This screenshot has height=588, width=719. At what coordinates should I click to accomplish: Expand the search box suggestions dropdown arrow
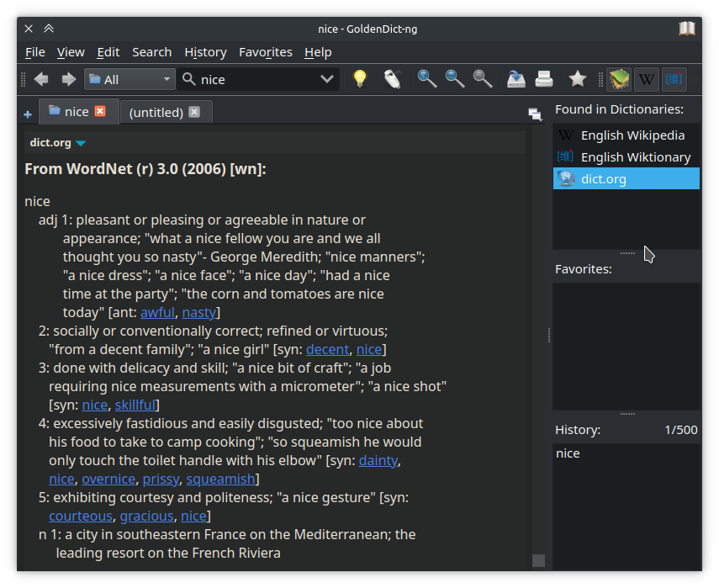click(327, 80)
